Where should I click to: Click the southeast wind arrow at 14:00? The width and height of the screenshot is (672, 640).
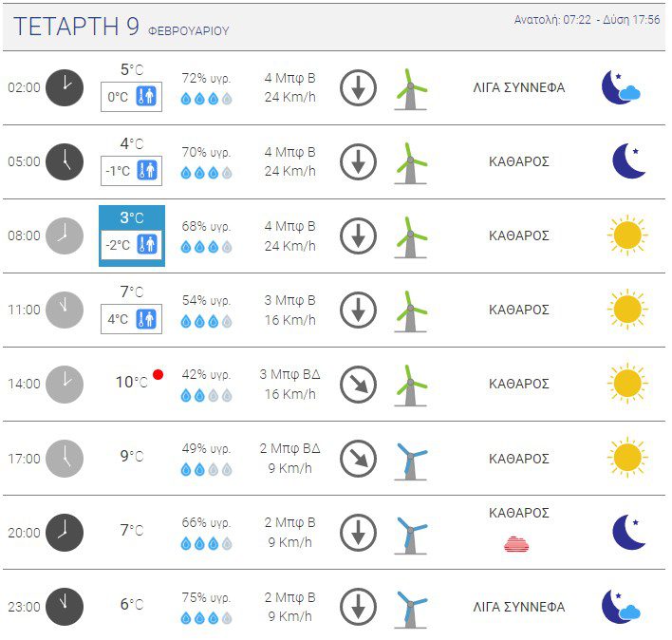click(x=358, y=385)
